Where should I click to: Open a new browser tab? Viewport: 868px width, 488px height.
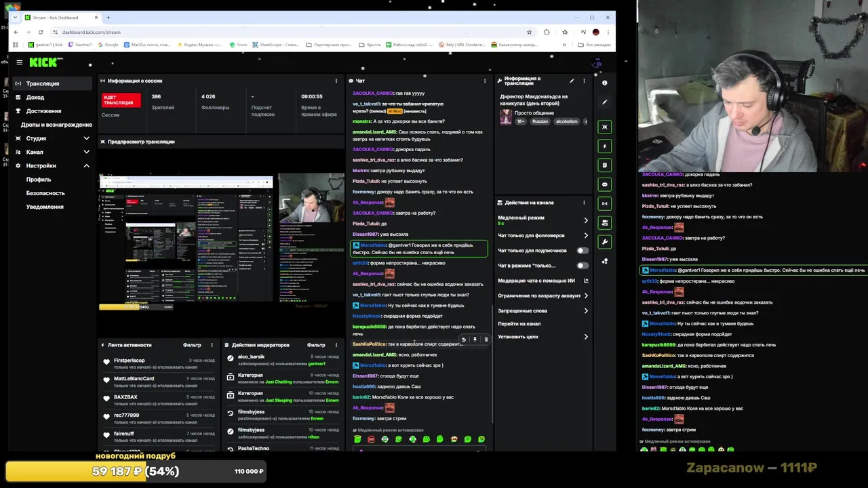108,18
